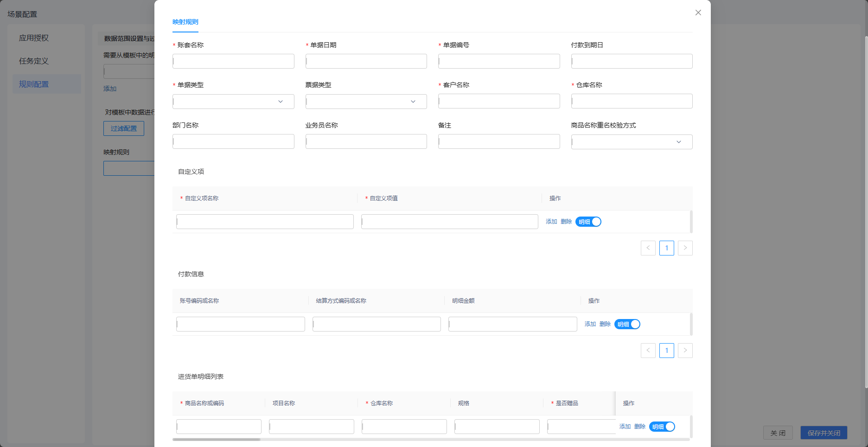This screenshot has width=868, height=447.
Task: Click the 保存并关闭 button
Action: tap(824, 433)
